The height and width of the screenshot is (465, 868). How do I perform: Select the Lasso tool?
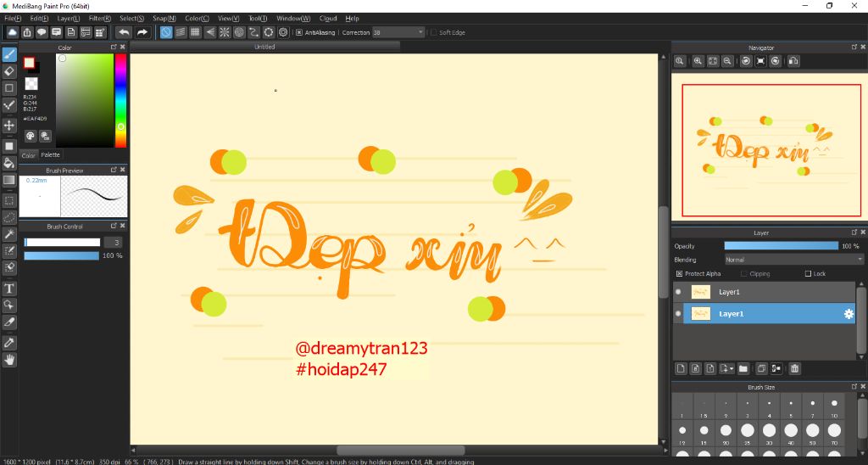coord(9,217)
